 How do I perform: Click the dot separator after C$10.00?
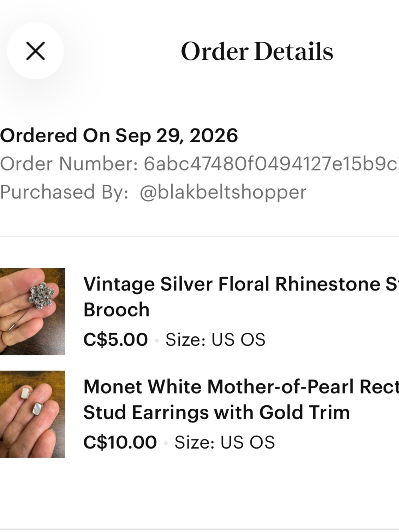[165, 443]
